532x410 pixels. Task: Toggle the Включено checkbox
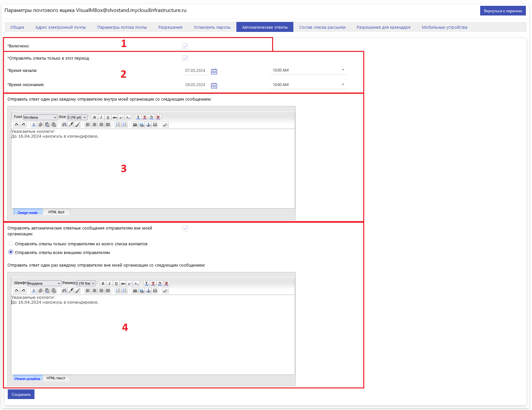point(185,46)
